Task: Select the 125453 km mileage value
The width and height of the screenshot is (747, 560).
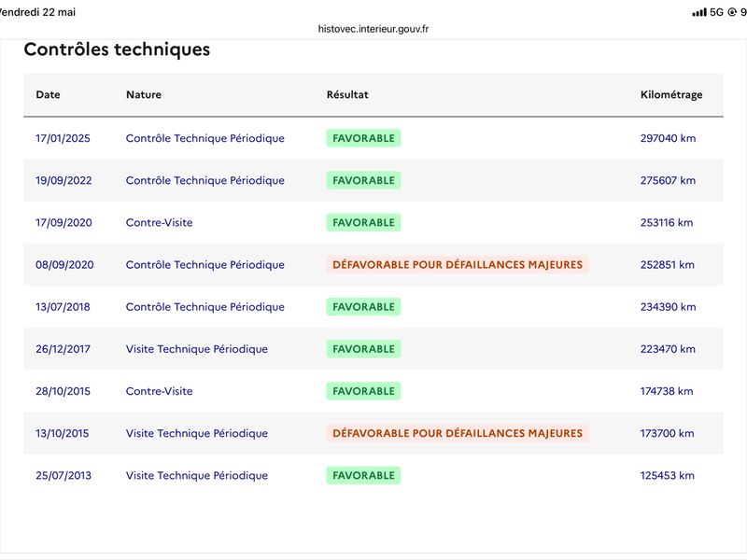Action: (667, 475)
